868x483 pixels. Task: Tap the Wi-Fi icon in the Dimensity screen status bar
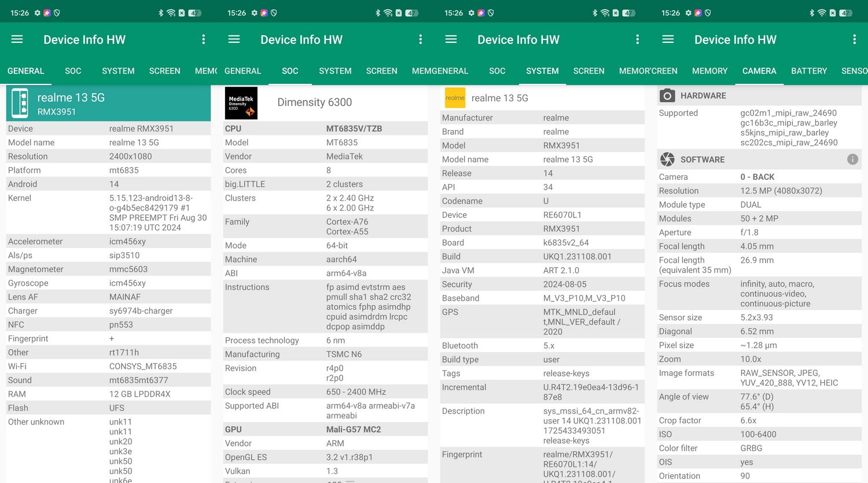pos(388,13)
